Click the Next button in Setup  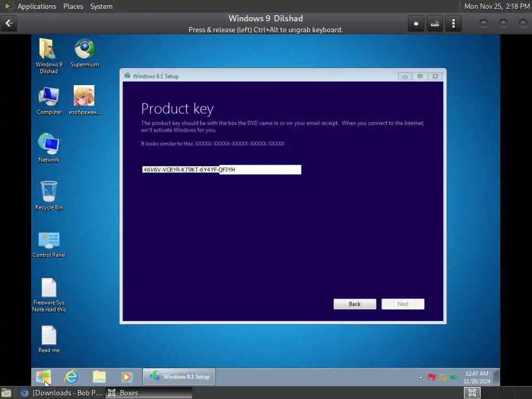tap(403, 304)
